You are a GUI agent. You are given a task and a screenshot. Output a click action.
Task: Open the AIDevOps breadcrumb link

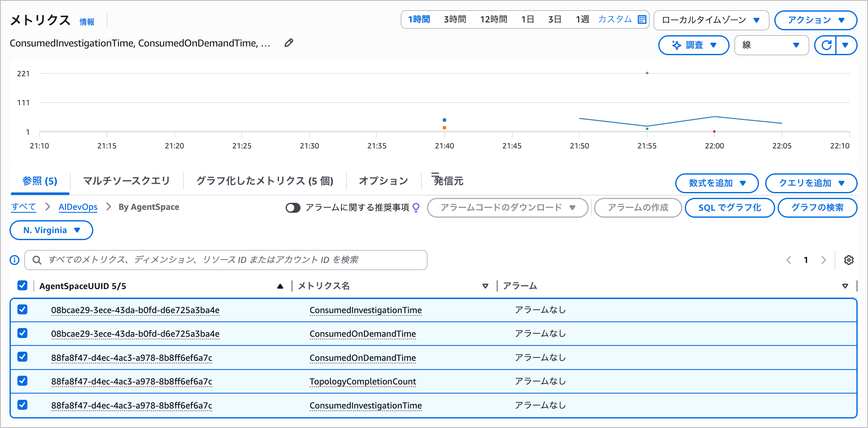click(78, 207)
